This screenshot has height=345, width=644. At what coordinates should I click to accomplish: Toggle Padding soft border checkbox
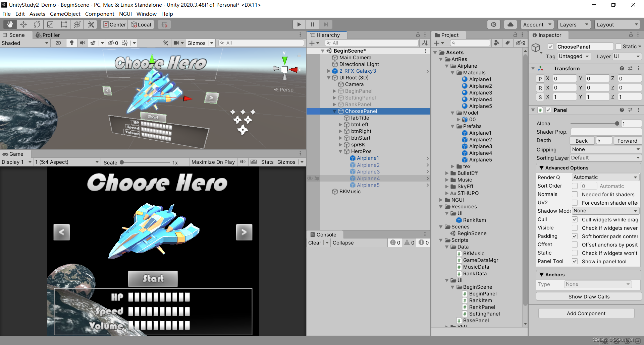pos(575,236)
